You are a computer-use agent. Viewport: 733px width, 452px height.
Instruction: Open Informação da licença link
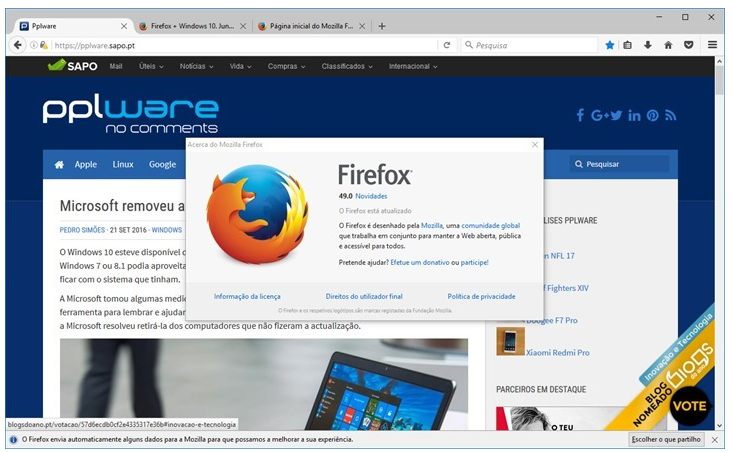(247, 296)
